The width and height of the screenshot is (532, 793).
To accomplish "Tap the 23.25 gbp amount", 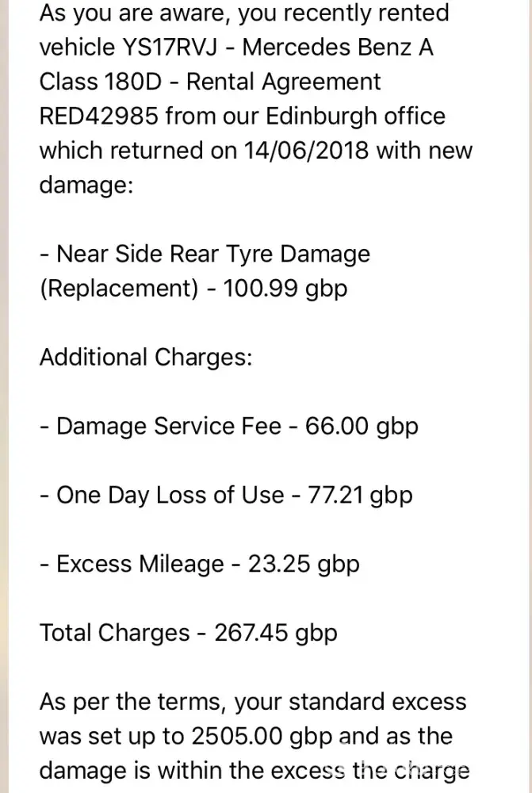I will [x=304, y=564].
